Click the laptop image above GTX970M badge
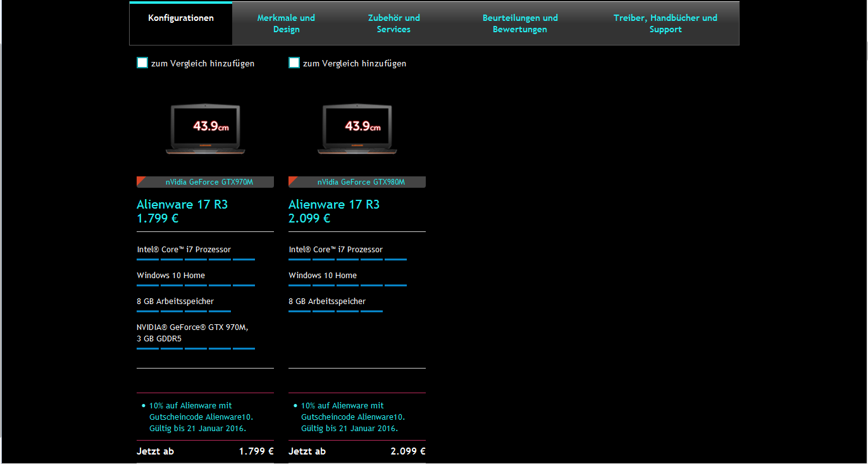The image size is (868, 464). [206, 128]
